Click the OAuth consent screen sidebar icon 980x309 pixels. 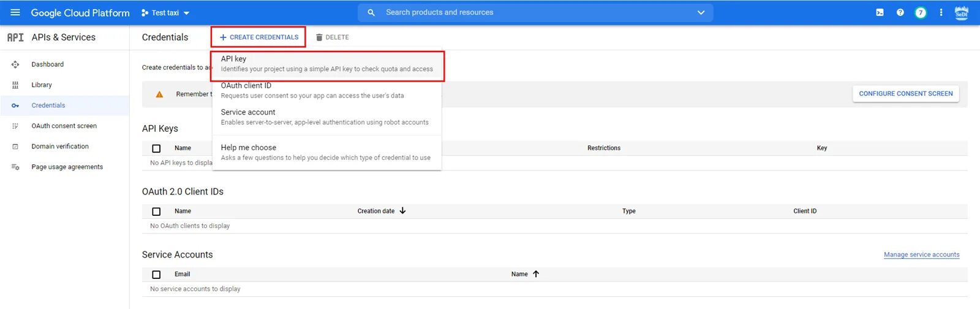click(x=15, y=126)
